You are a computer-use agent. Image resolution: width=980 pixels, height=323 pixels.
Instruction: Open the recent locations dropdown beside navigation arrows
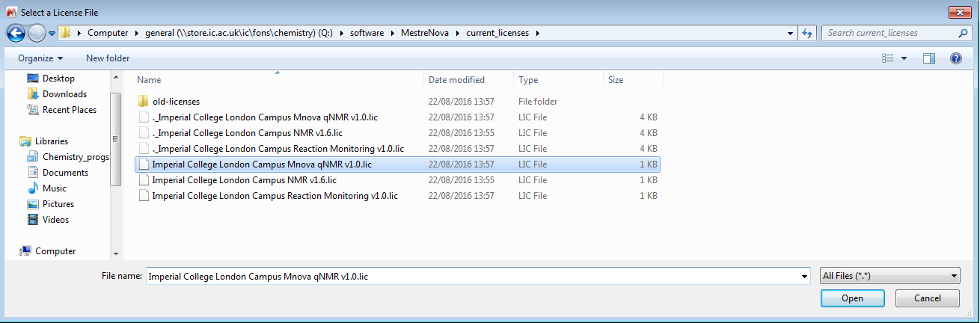52,34
